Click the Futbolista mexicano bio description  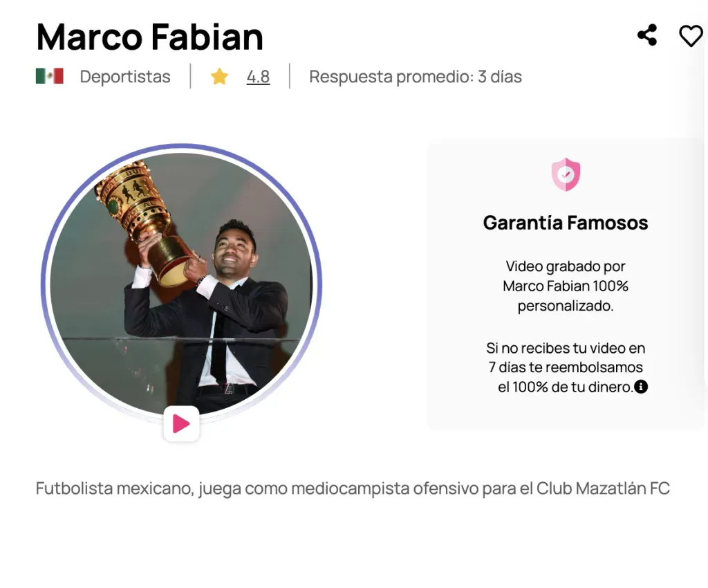click(353, 488)
